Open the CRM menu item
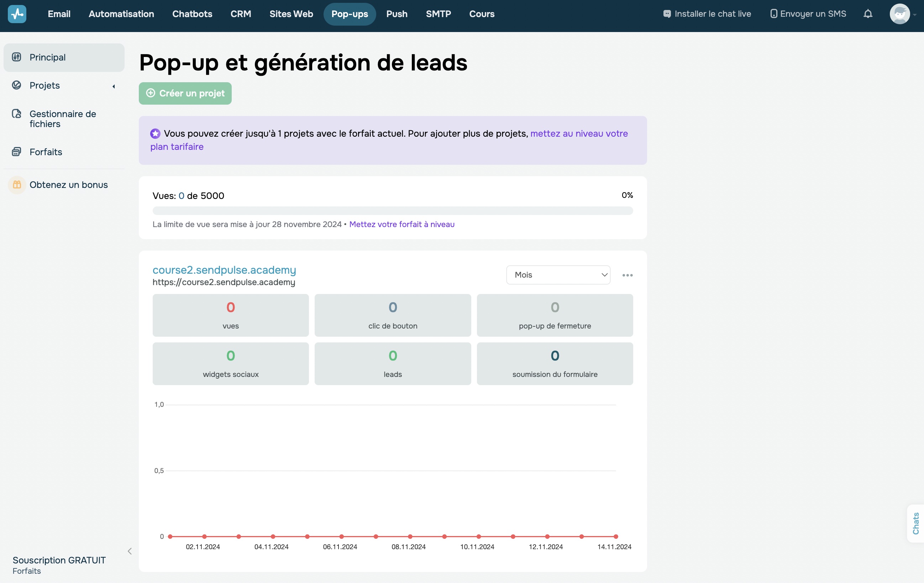924x583 pixels. (x=241, y=14)
